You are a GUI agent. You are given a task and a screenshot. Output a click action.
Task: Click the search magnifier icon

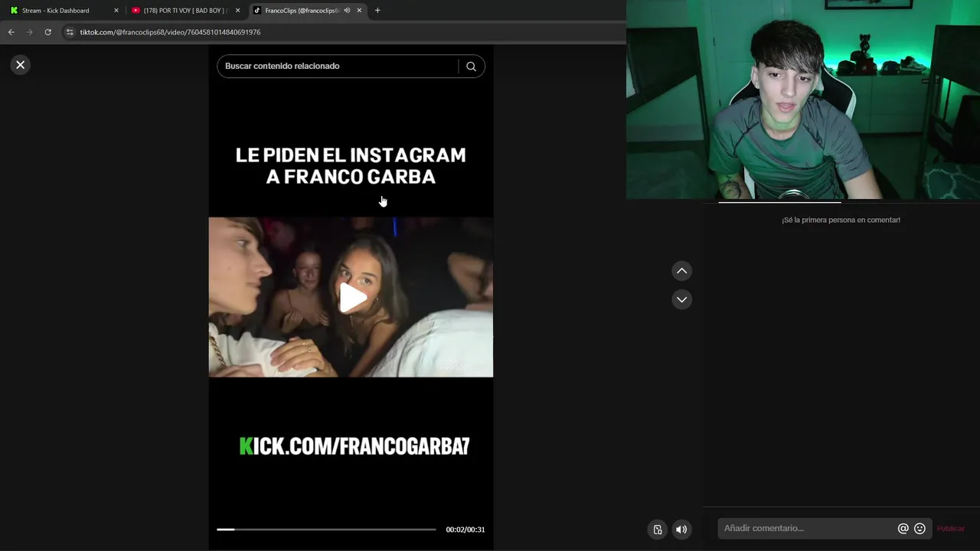pyautogui.click(x=471, y=67)
